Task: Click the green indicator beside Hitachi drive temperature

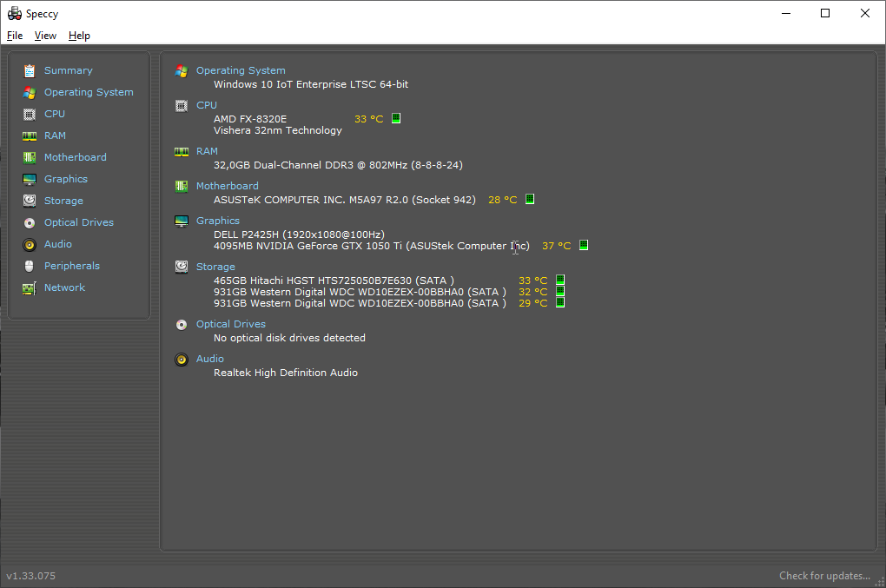Action: [x=560, y=280]
